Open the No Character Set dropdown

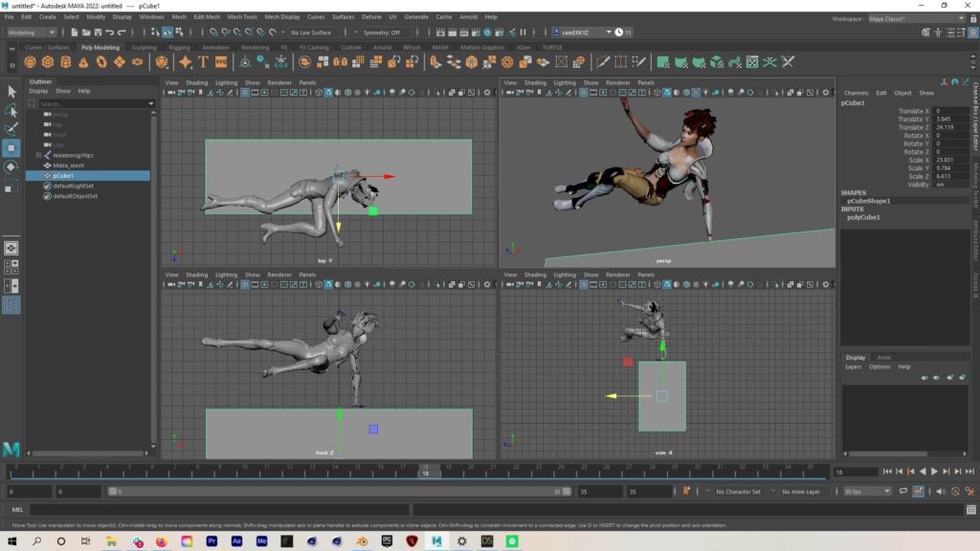(x=738, y=492)
